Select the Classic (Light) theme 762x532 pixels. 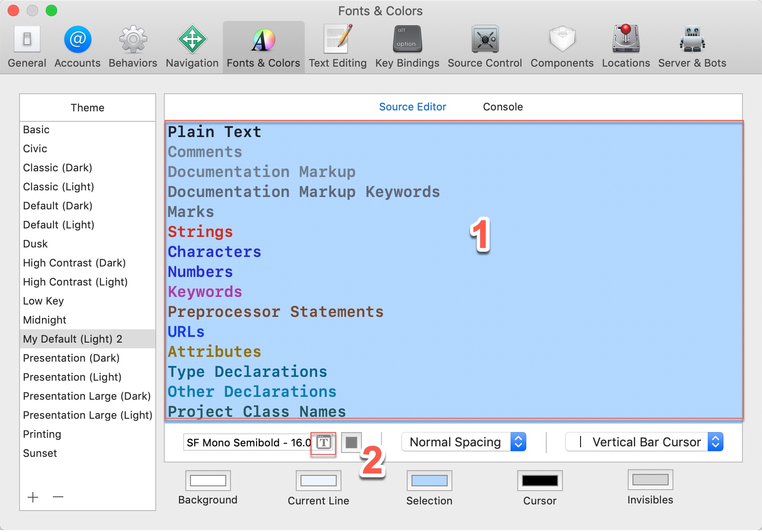(88, 187)
